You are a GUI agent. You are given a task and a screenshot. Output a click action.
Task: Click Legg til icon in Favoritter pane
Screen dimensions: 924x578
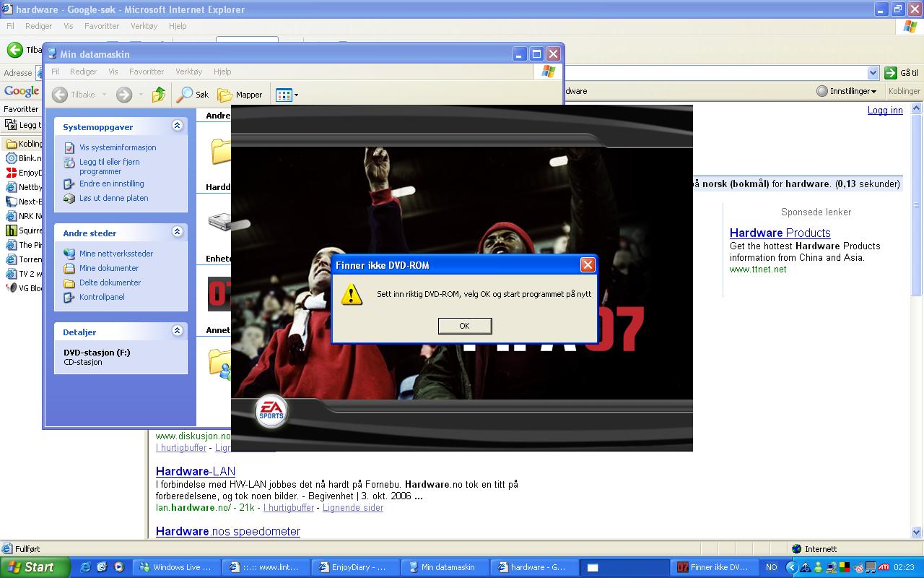tap(10, 125)
